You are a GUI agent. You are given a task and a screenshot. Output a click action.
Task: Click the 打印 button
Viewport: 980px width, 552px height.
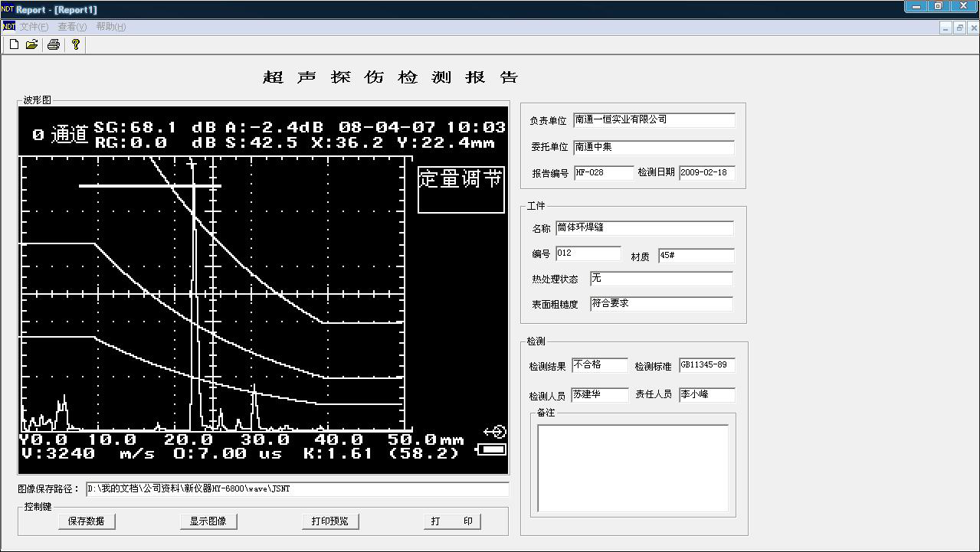[452, 521]
